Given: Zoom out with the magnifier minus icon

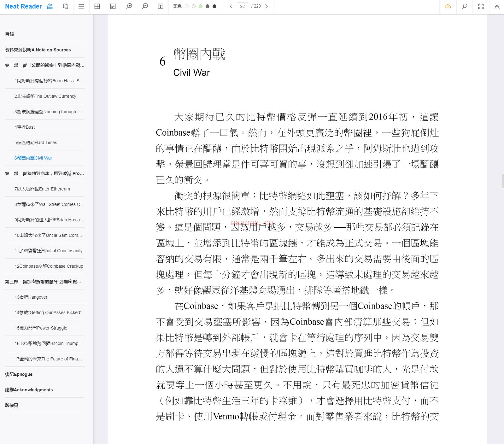Looking at the screenshot, I should [x=145, y=6].
